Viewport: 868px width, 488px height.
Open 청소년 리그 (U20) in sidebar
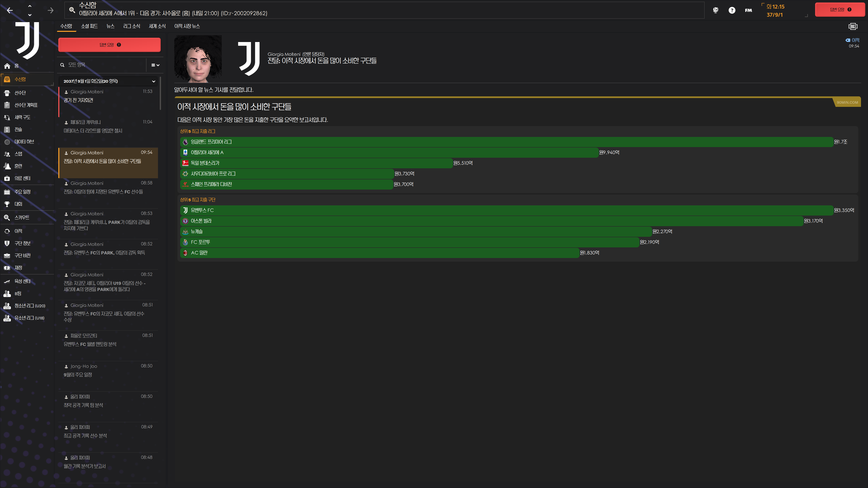[x=27, y=306]
